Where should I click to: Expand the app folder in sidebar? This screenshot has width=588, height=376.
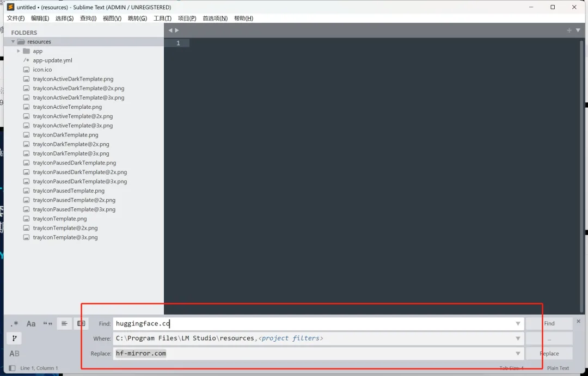(x=19, y=51)
